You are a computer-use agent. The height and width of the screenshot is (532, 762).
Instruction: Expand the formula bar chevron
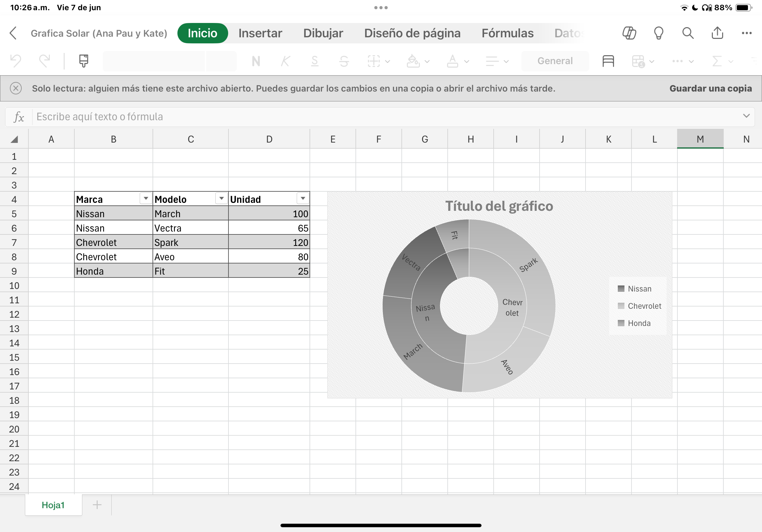(746, 116)
